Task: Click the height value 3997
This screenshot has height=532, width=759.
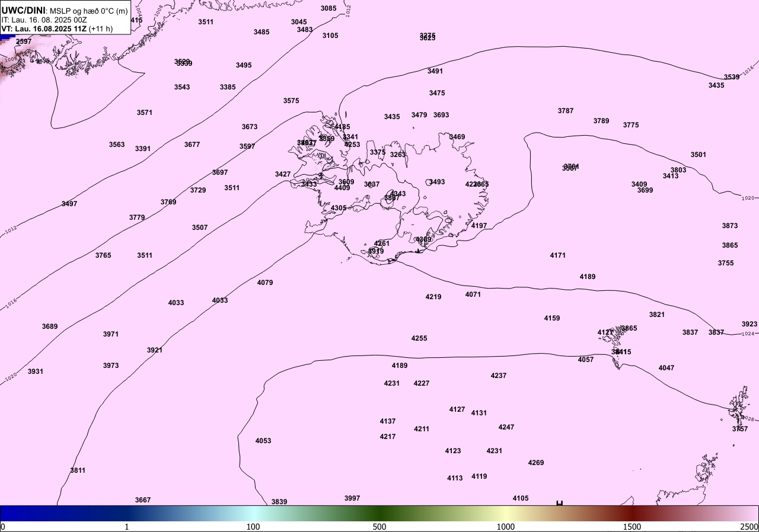Action: coord(352,498)
